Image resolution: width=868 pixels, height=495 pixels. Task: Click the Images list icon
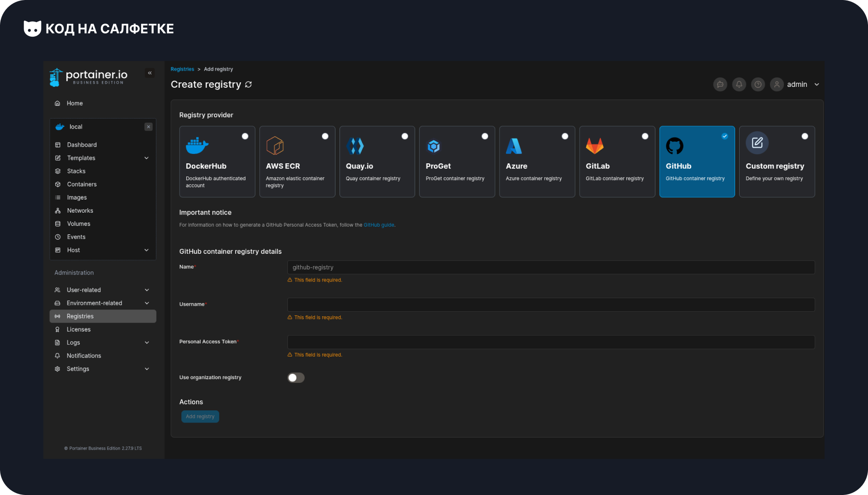pos(58,197)
